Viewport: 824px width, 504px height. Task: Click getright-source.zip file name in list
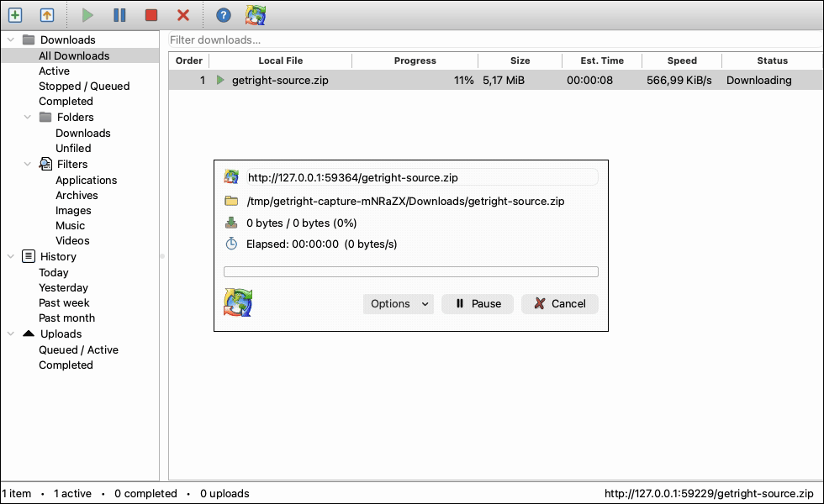[280, 81]
